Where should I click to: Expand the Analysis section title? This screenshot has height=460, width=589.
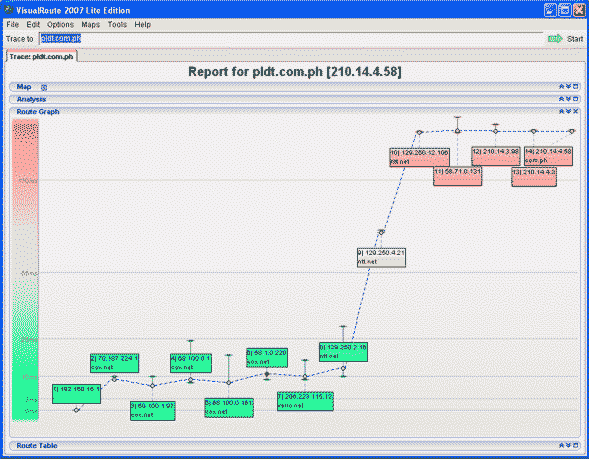pyautogui.click(x=31, y=99)
